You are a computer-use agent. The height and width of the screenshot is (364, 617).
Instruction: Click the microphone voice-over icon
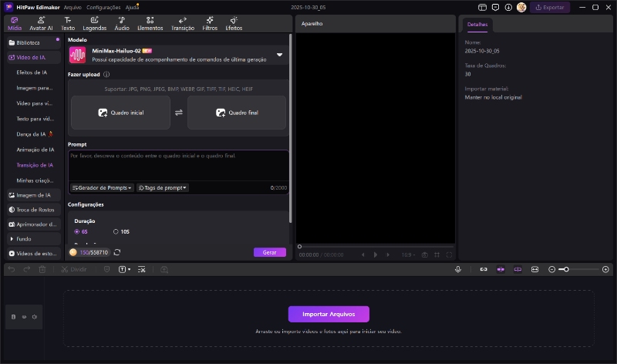coord(458,270)
